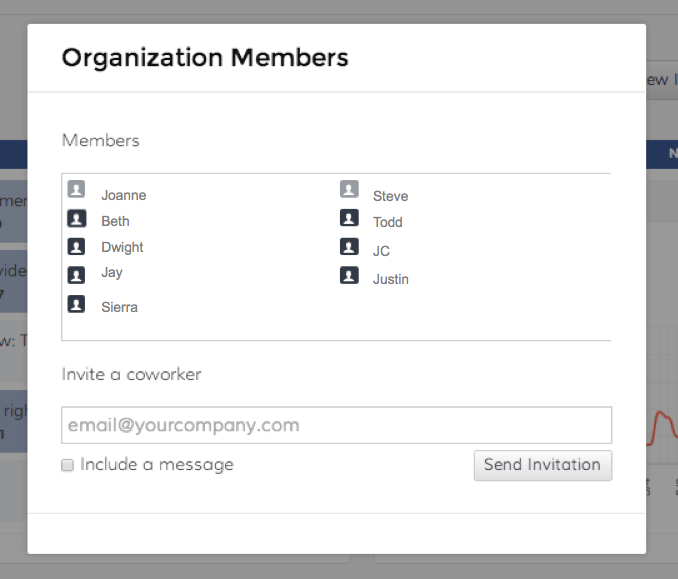Click the member name Joanne
This screenshot has width=678, height=579.
pos(123,196)
